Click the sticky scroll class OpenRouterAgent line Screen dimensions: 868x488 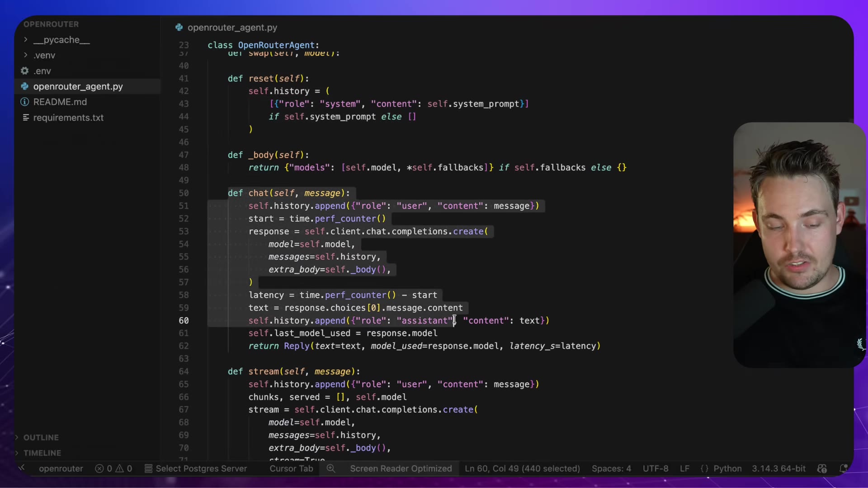pos(263,45)
